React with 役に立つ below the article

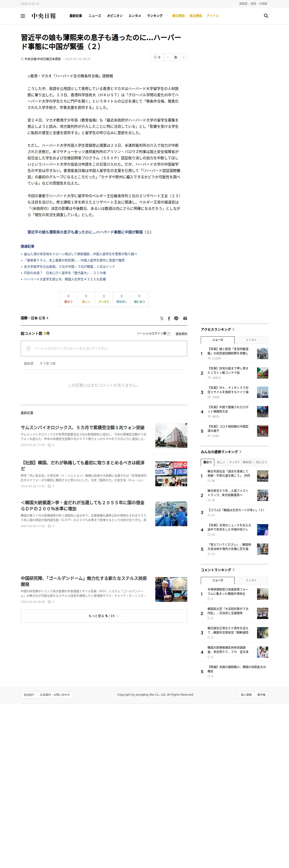tap(139, 299)
